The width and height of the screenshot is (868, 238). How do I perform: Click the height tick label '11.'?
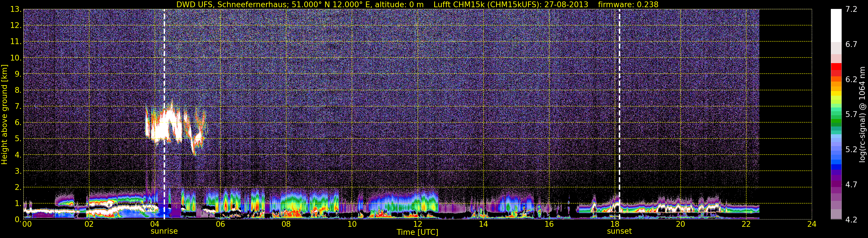(x=16, y=41)
